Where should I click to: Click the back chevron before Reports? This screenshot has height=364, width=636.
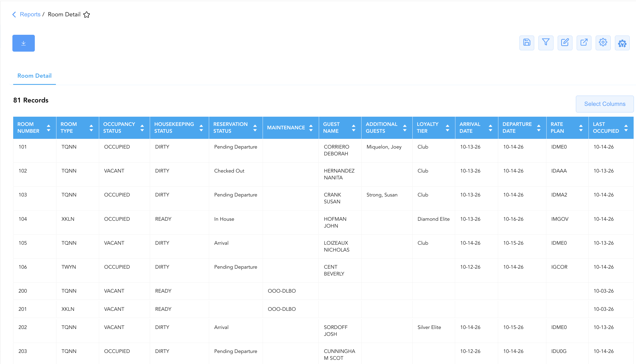(14, 14)
